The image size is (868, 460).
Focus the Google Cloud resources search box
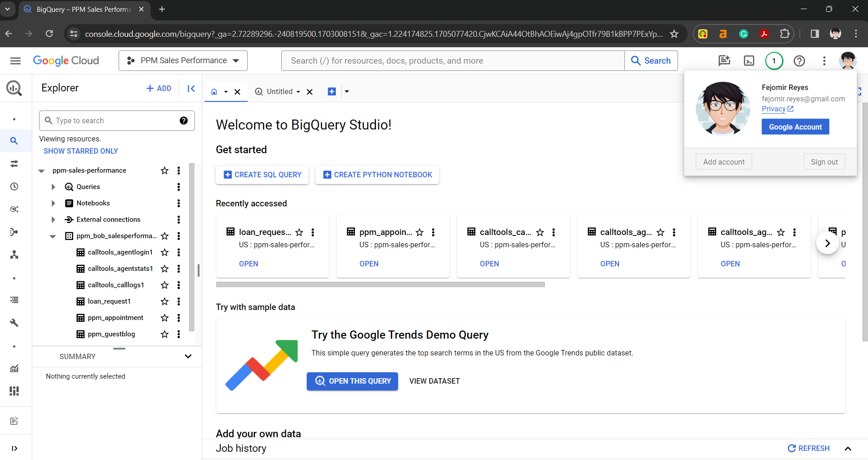pyautogui.click(x=453, y=60)
